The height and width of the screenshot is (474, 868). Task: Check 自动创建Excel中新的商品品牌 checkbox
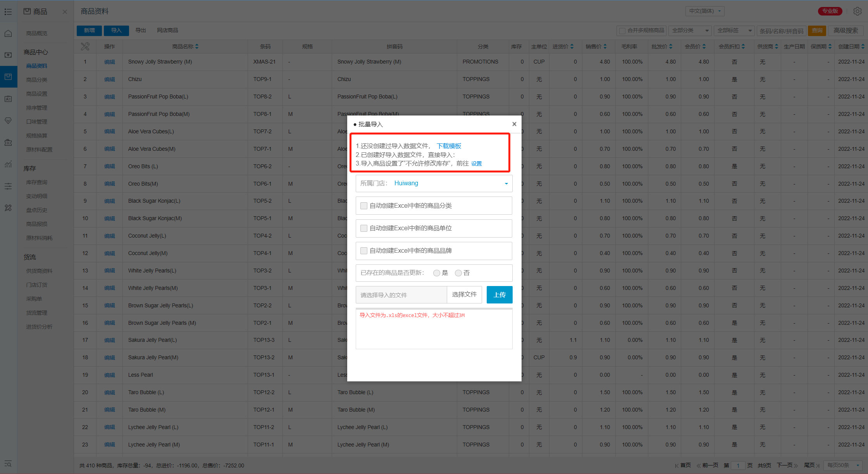(364, 251)
